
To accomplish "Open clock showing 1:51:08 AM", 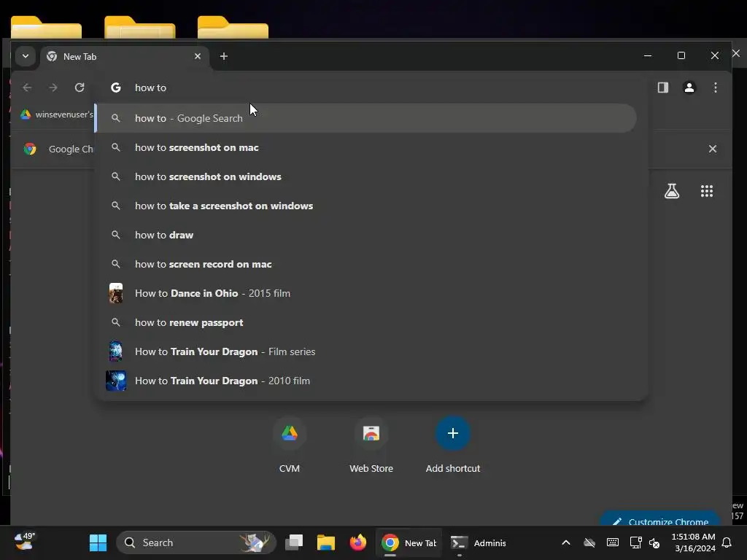I will (694, 542).
